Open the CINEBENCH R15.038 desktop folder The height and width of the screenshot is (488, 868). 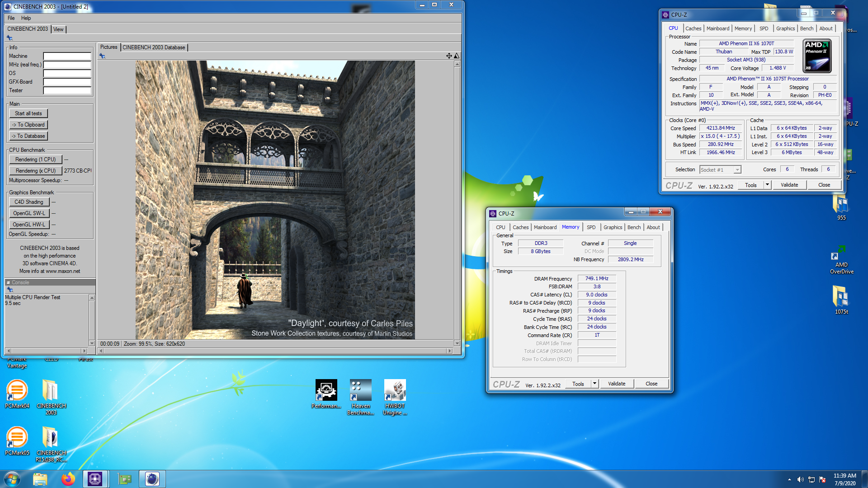coord(51,444)
